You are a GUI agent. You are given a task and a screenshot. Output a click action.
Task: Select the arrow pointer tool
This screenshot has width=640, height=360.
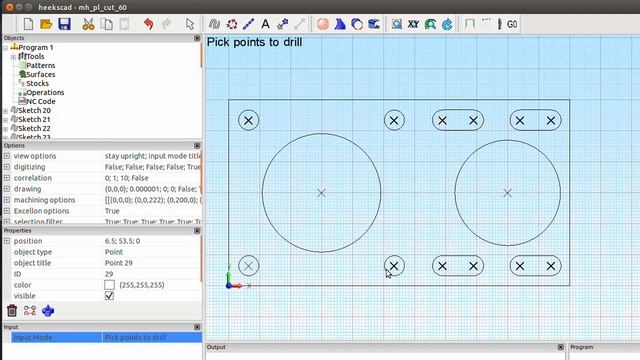(190, 24)
